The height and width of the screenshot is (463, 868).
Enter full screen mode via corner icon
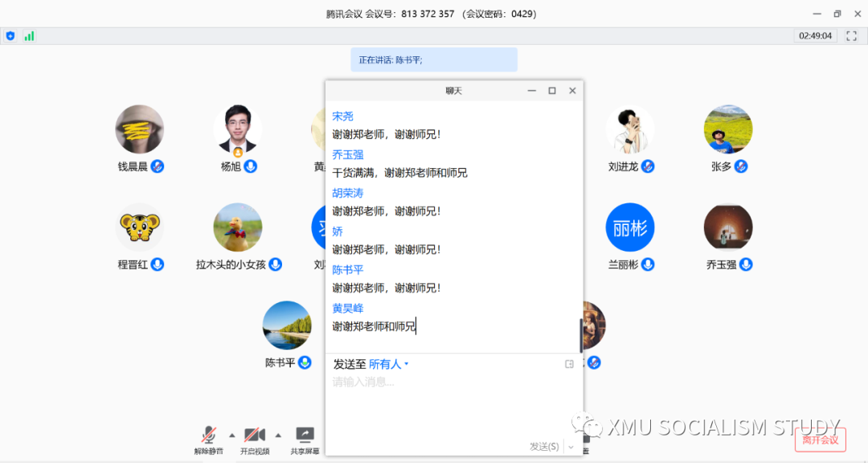pos(851,36)
